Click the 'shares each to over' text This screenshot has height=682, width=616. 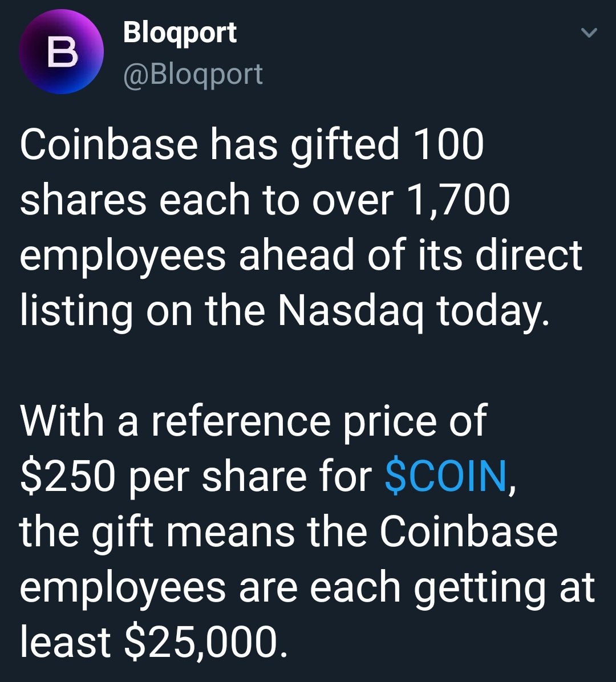[206, 201]
